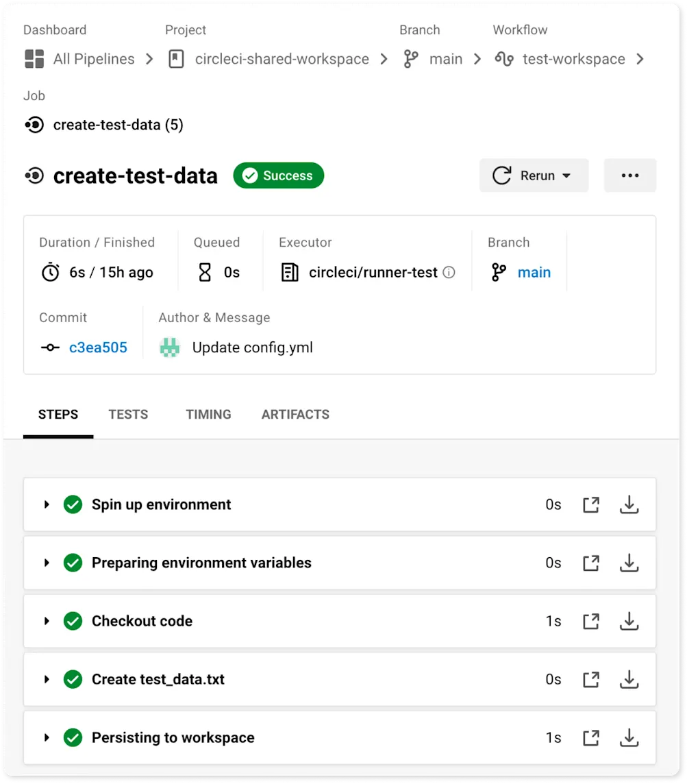The width and height of the screenshot is (687, 784).
Task: Open the more options menu
Action: (629, 175)
